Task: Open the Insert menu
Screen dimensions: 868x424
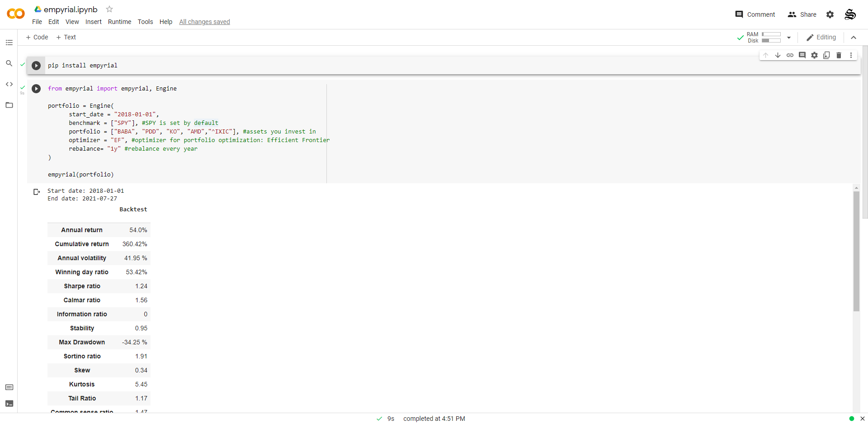Action: tap(94, 22)
